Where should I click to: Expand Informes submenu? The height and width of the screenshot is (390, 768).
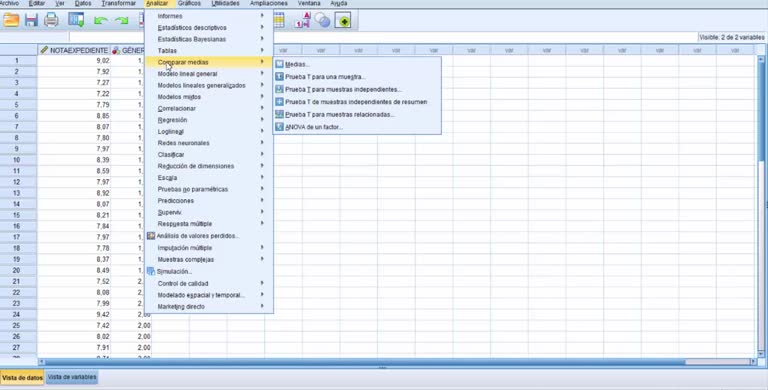209,16
